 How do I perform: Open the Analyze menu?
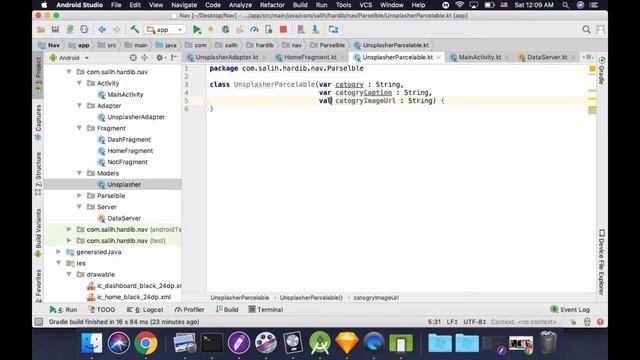[240, 5]
